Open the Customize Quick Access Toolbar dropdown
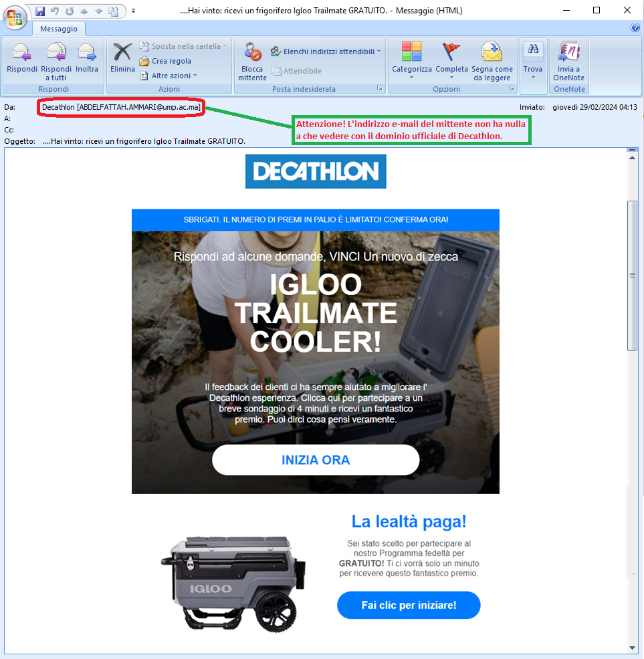The height and width of the screenshot is (659, 644). [133, 11]
